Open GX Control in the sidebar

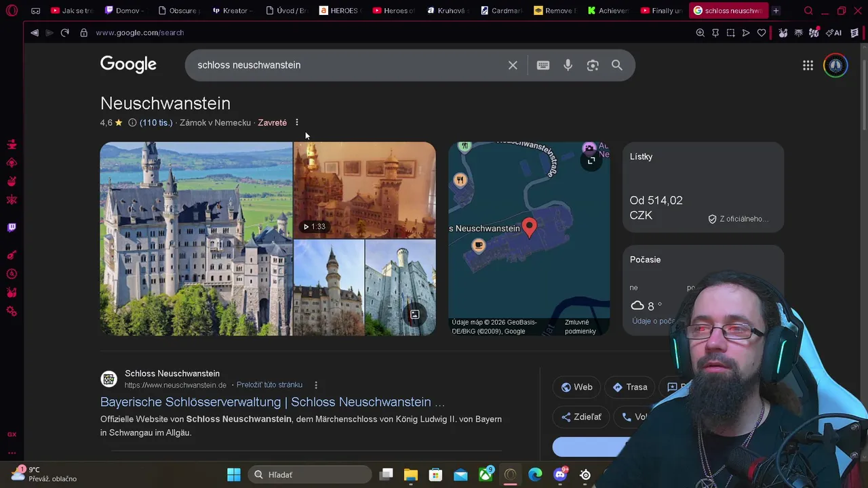12,434
